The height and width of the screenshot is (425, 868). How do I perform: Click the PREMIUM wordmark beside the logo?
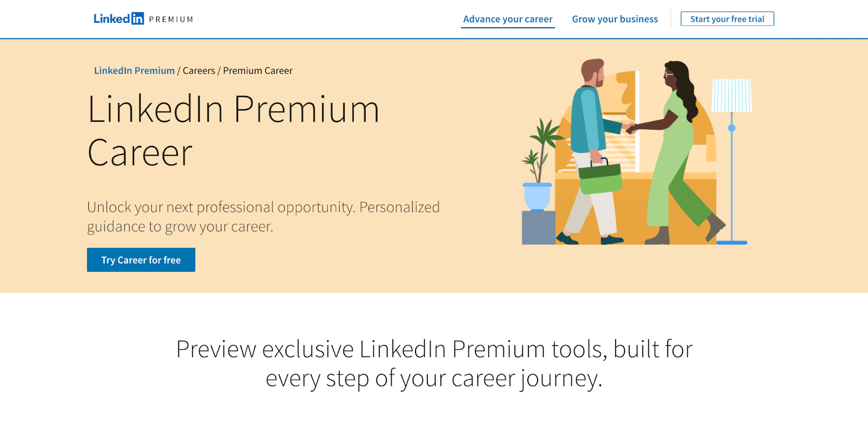click(171, 20)
